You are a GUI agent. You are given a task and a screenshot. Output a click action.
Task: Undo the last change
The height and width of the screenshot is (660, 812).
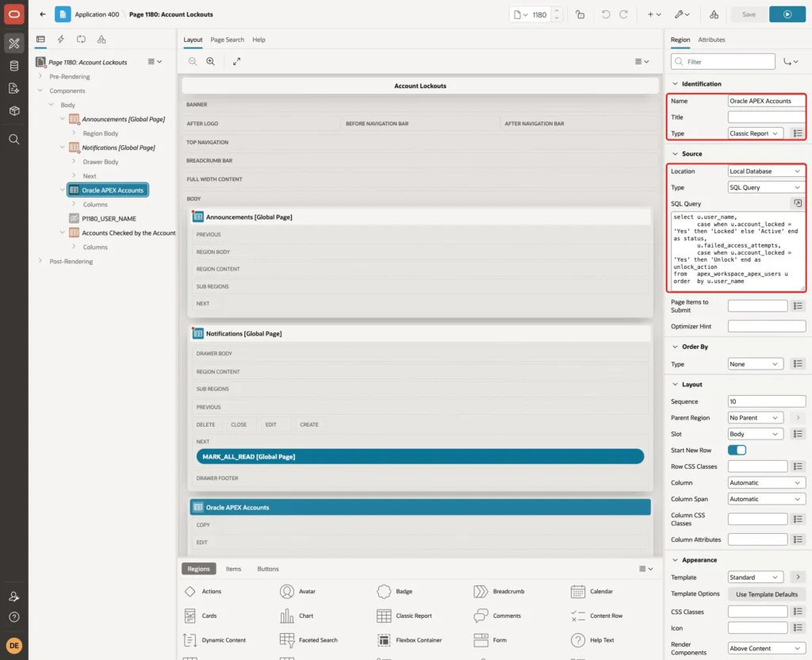click(x=605, y=14)
